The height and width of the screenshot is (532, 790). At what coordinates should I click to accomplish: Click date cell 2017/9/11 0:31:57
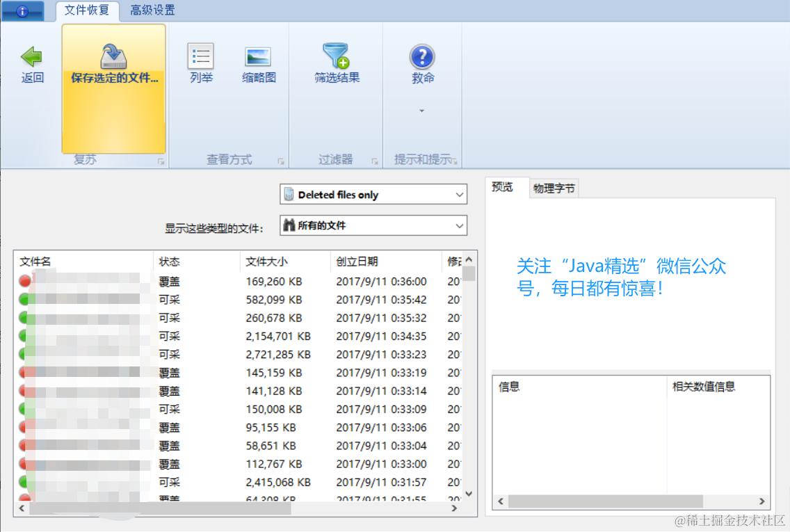[381, 482]
